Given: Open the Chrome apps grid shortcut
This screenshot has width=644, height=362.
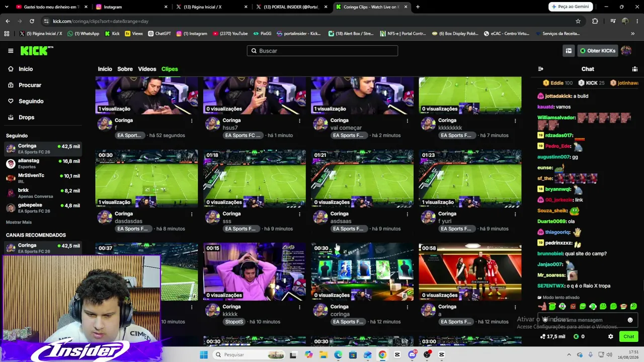Looking at the screenshot, I should pyautogui.click(x=7, y=34).
